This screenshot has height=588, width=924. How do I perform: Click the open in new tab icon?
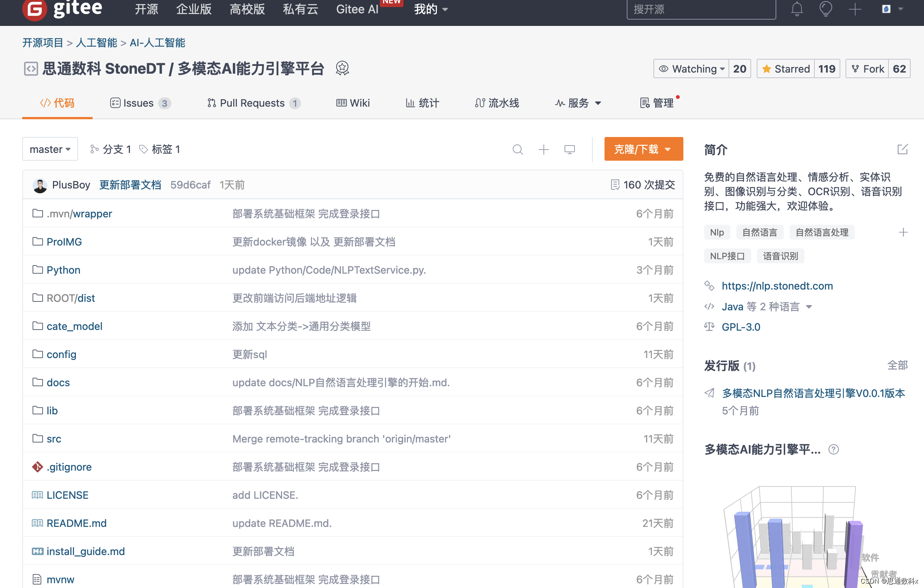pos(902,149)
